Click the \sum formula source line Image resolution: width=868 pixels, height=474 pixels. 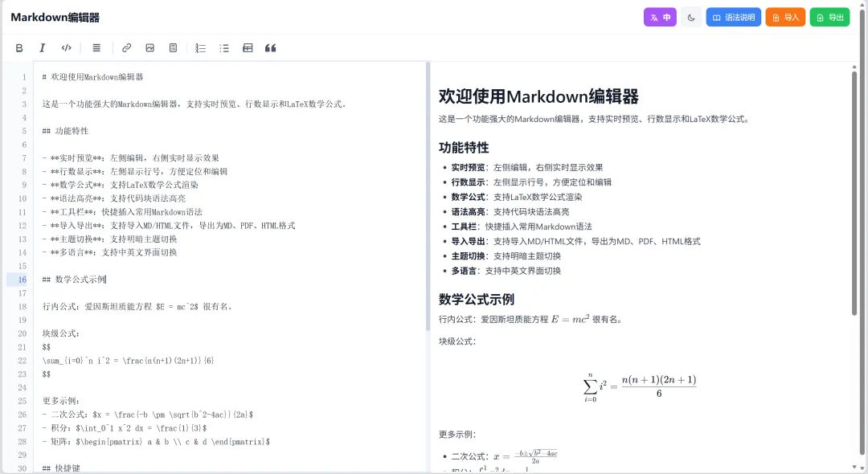pos(128,361)
